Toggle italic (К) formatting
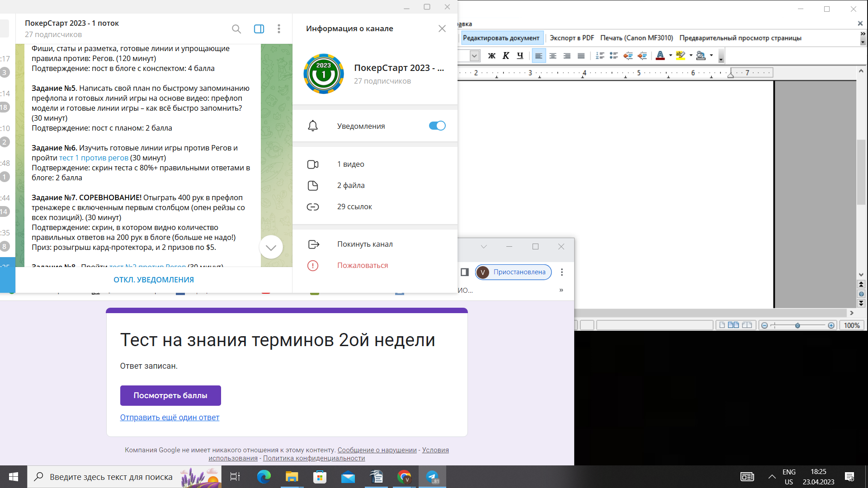This screenshot has width=868, height=488. [506, 56]
